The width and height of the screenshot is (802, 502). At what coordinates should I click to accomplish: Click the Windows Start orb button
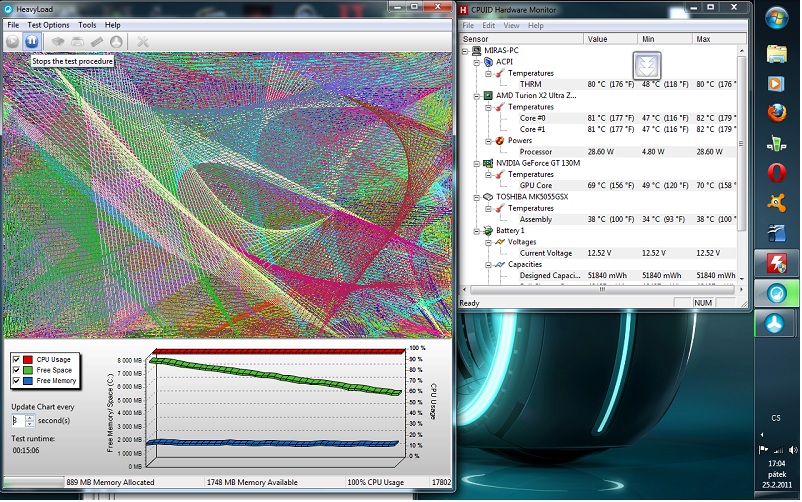(x=776, y=19)
